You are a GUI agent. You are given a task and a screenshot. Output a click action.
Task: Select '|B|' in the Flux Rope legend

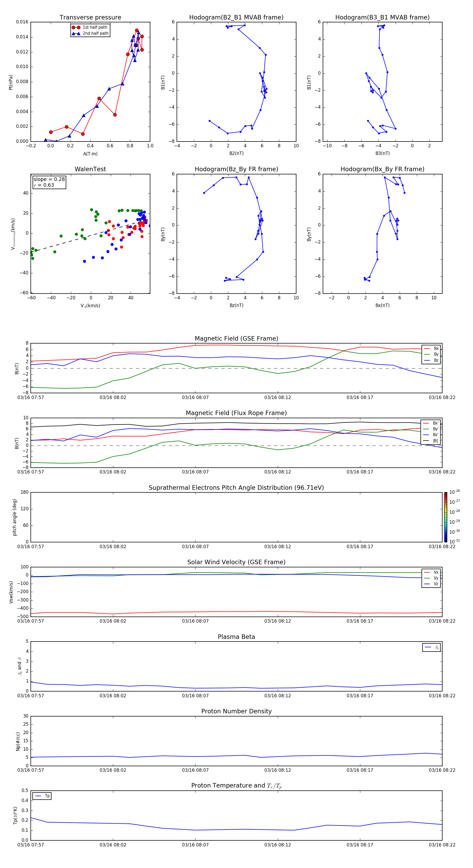[x=431, y=441]
